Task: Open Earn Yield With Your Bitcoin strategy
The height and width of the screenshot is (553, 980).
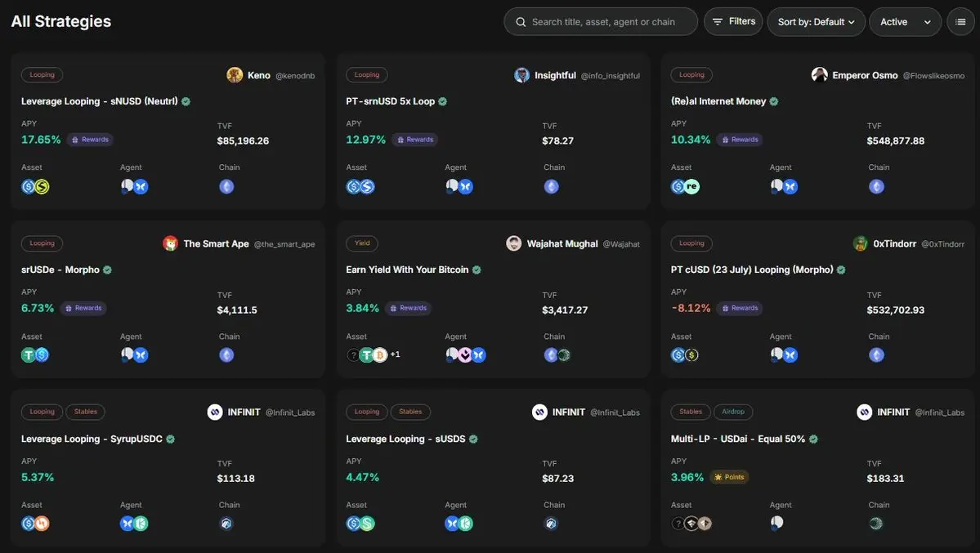Action: point(407,270)
